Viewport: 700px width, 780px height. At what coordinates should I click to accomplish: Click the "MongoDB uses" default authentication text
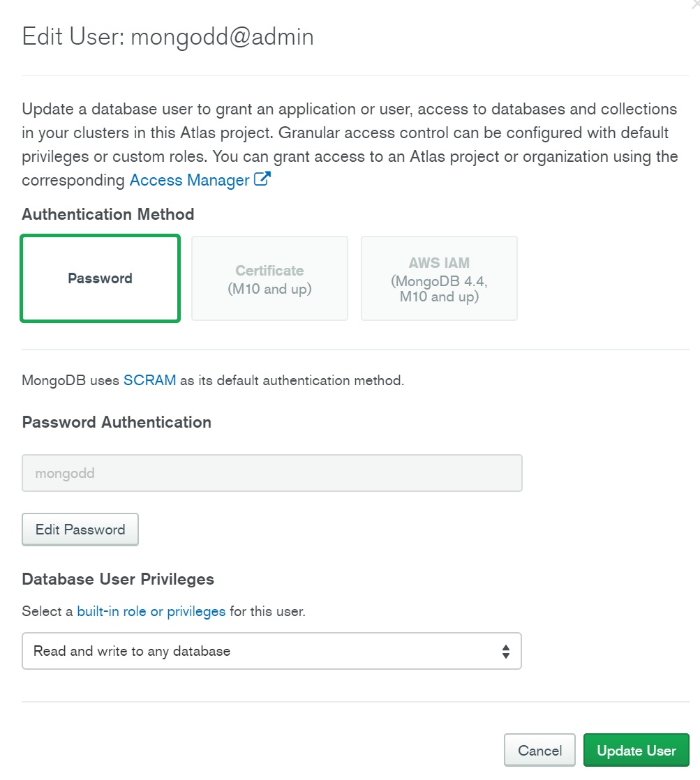pyautogui.click(x=71, y=381)
